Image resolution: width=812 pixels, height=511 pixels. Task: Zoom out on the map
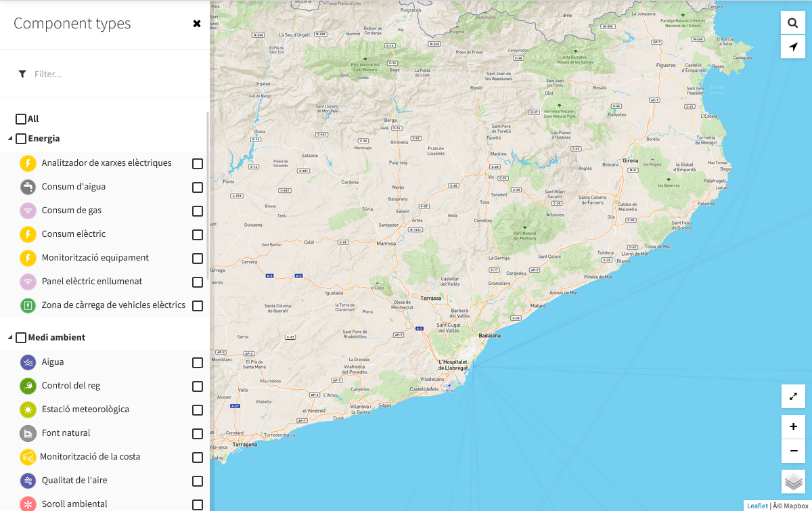(x=793, y=451)
